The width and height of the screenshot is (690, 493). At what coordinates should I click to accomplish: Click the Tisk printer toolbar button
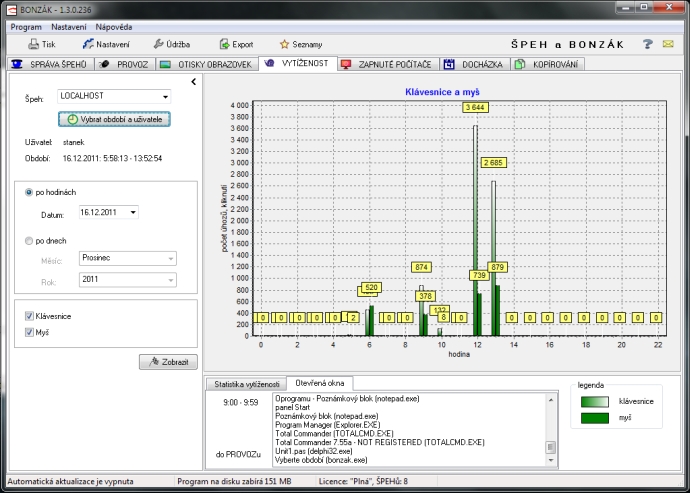coord(42,44)
